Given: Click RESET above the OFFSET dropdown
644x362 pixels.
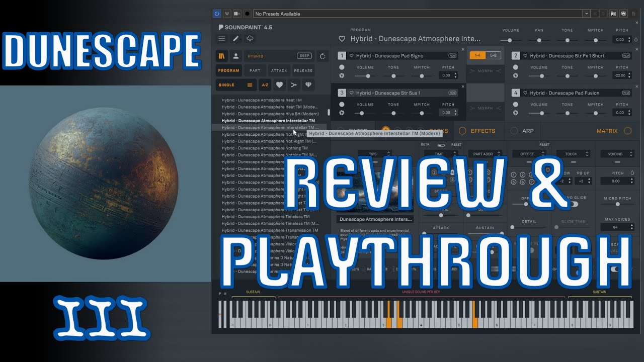Looking at the screenshot, I should click(x=544, y=145).
